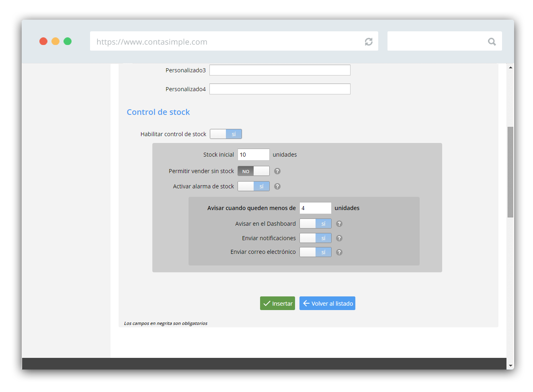The width and height of the screenshot is (533, 392).
Task: Click the Personalizado3 text field
Action: click(x=280, y=70)
